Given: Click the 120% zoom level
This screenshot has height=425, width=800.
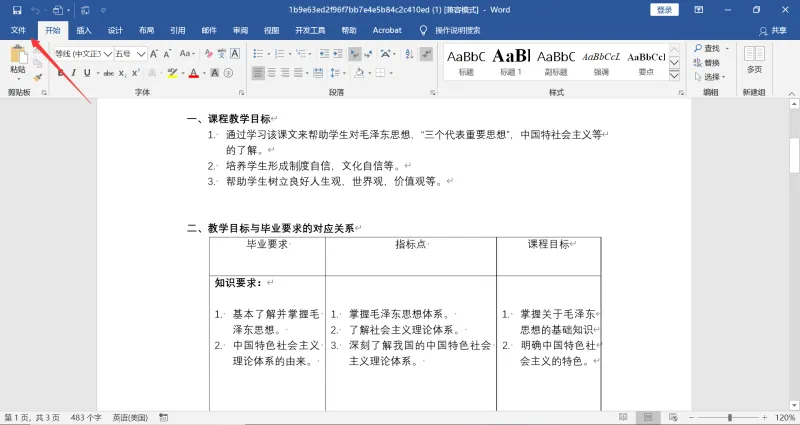Looking at the screenshot, I should tap(785, 417).
